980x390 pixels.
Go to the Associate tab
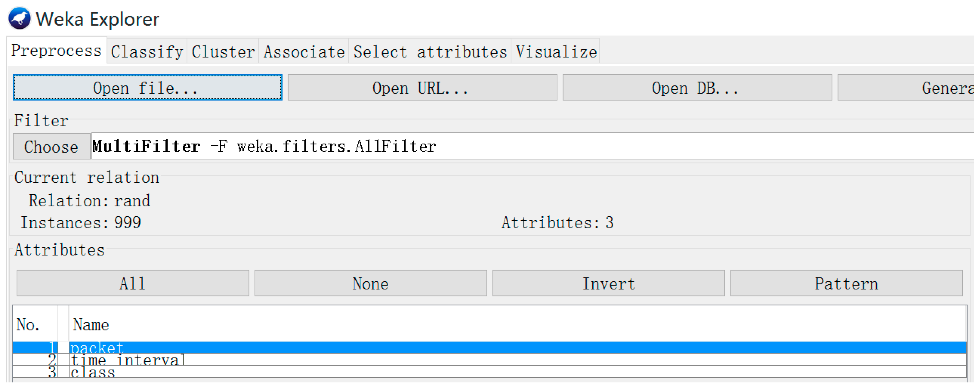[304, 51]
